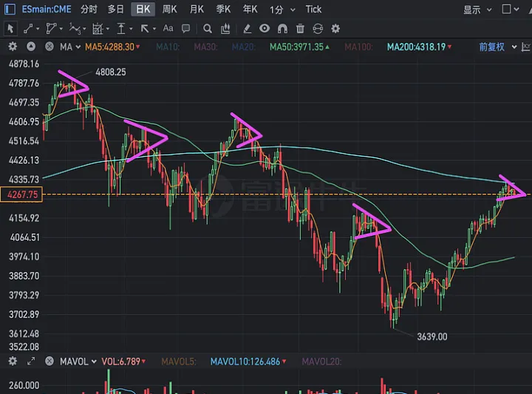Open MA indicator settings gear

click(13, 47)
